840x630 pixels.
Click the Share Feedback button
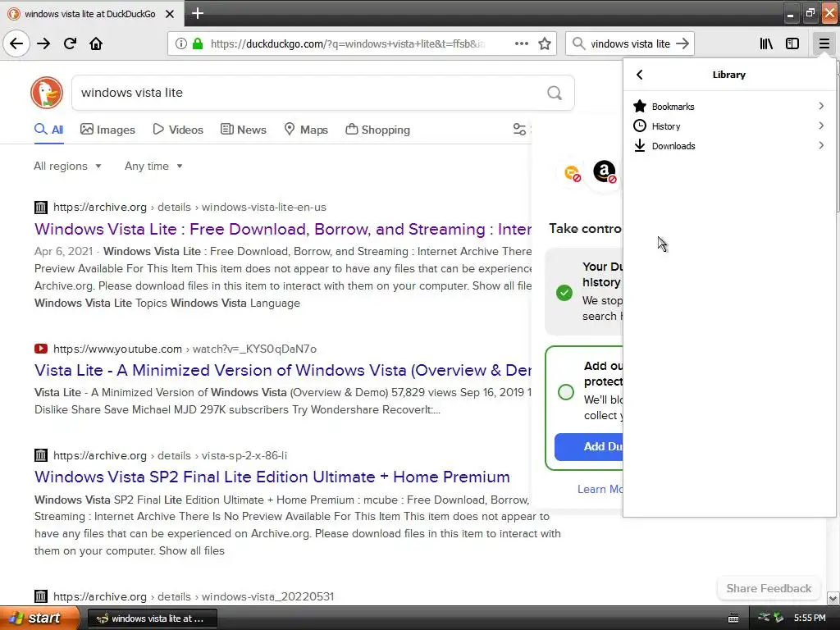coord(769,588)
